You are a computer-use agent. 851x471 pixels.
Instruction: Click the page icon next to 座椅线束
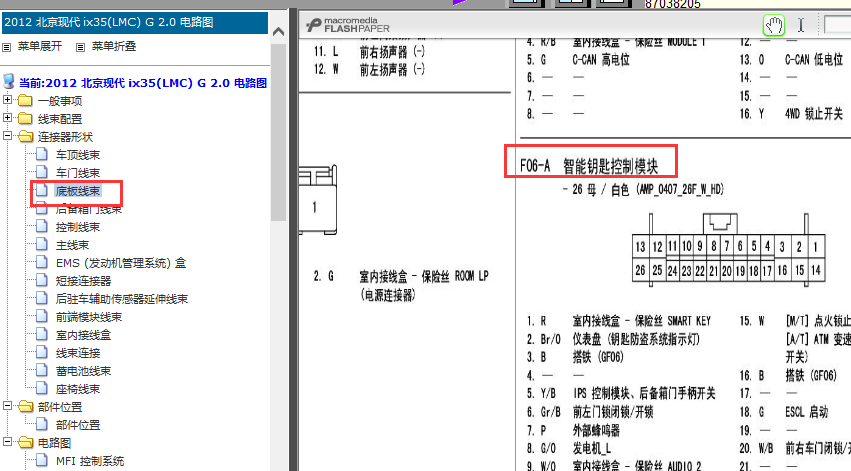pos(42,388)
